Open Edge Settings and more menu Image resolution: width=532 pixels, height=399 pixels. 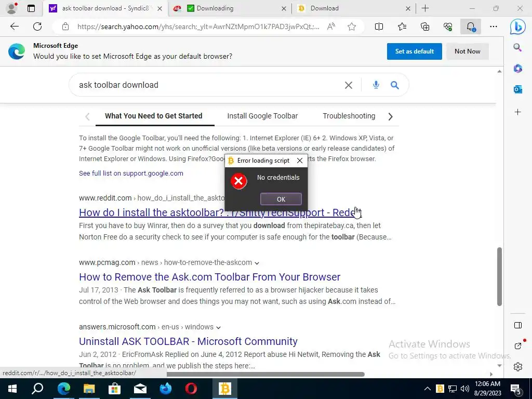tap(494, 26)
